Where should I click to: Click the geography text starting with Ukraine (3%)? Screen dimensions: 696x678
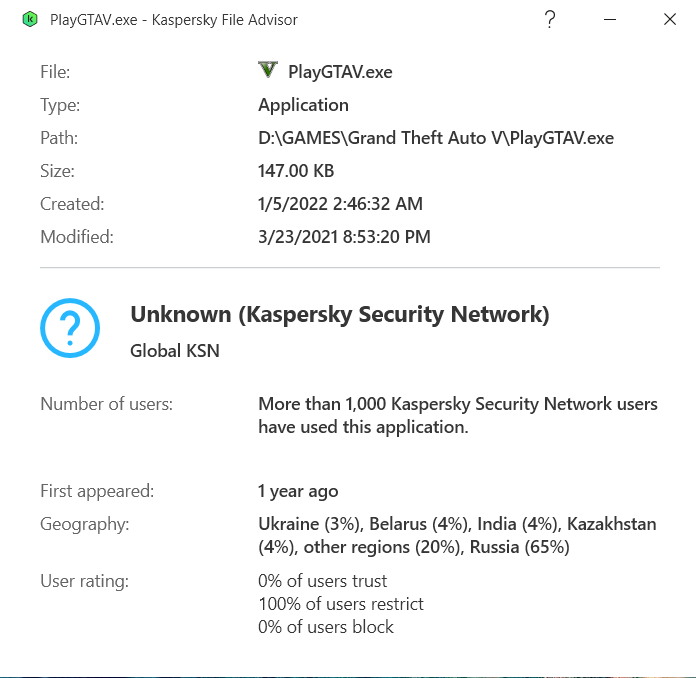click(x=457, y=535)
